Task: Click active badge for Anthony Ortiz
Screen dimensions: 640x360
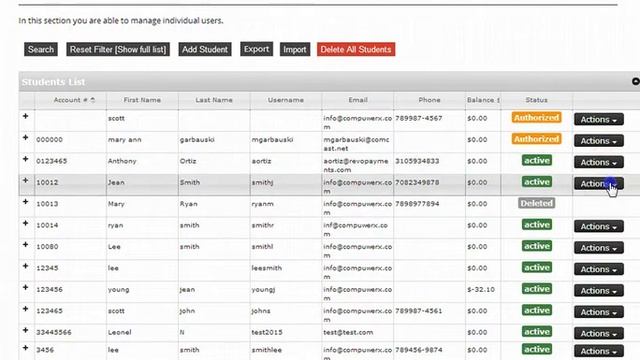Action: (x=537, y=160)
